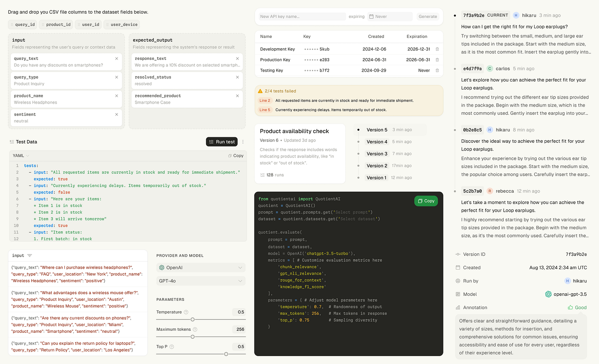Select Version 4 in the history
Viewport: 599px width, 364px height.
[x=377, y=142]
